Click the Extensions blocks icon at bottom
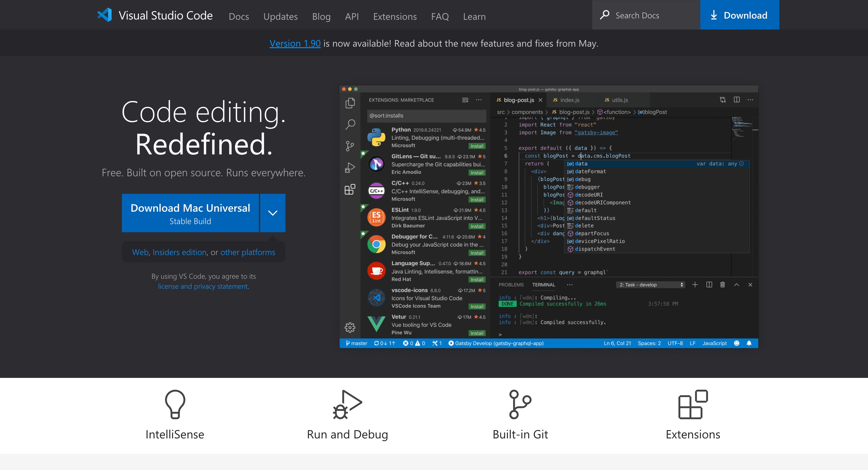868x470 pixels. coord(692,404)
